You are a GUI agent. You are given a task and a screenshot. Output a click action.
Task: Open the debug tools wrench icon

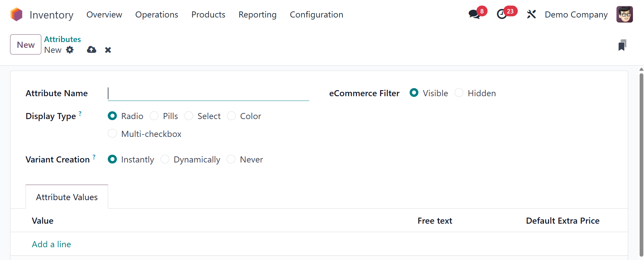531,14
